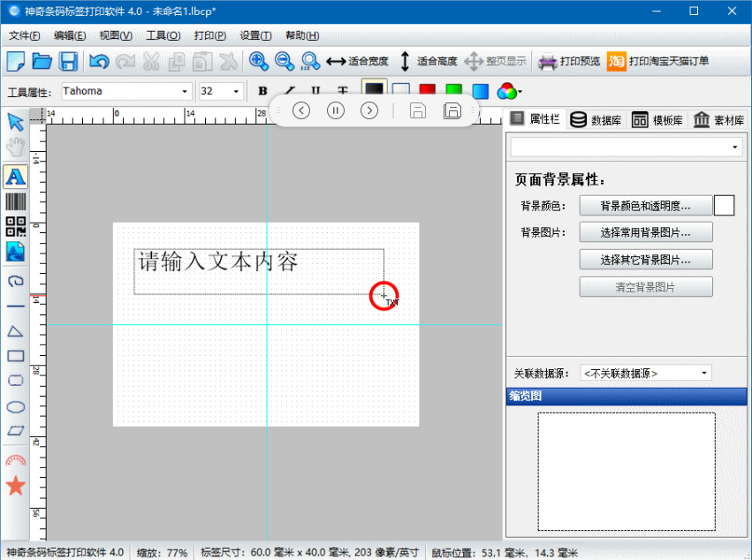Select the QR code tool
Viewport: 752px width, 560px height.
(15, 226)
